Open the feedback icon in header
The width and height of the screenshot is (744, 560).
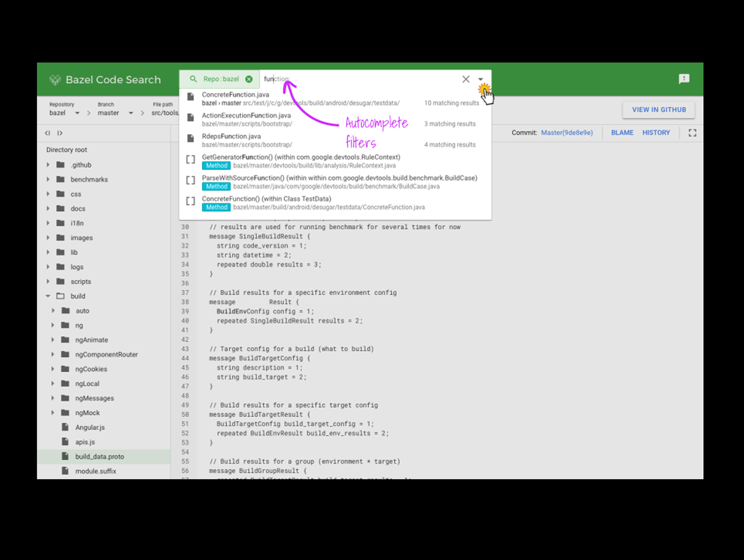pos(684,79)
